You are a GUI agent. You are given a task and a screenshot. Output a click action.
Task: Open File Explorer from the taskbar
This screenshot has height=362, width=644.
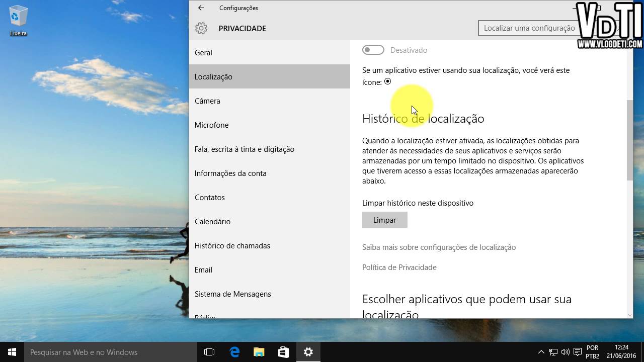click(259, 352)
